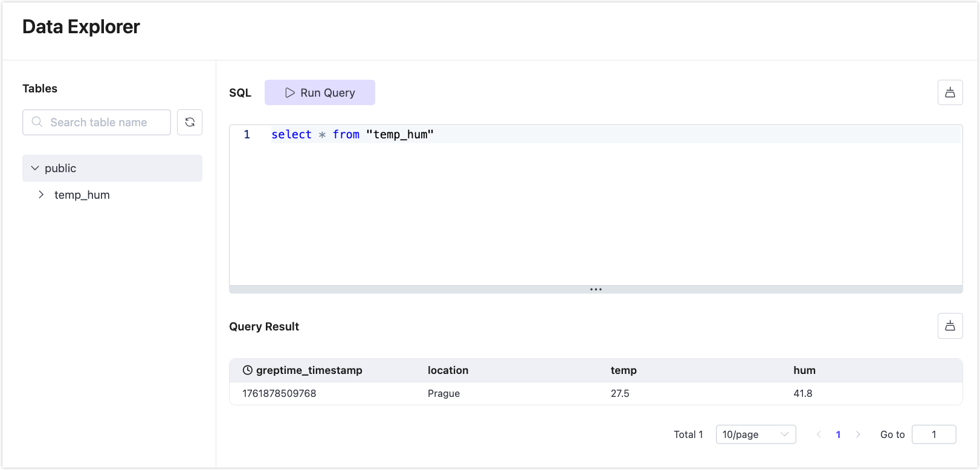The height and width of the screenshot is (470, 980).
Task: Click the 27.5 temp cell
Action: click(620, 393)
